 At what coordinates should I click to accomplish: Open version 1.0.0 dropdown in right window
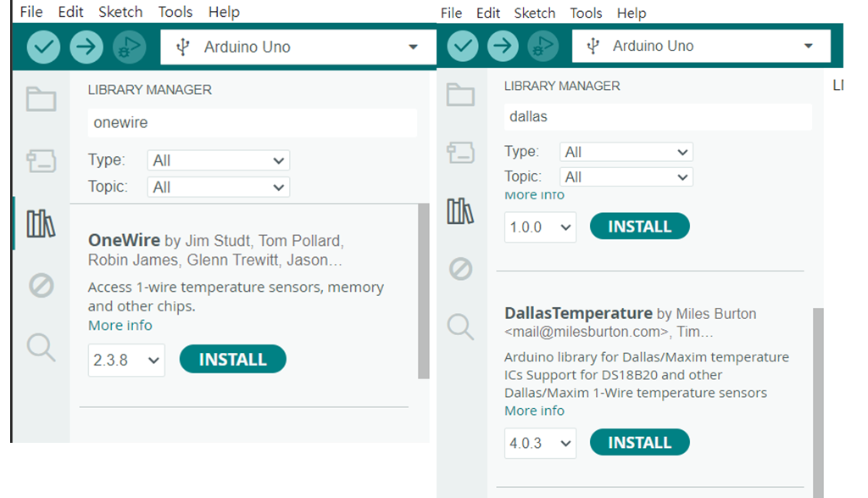(540, 227)
